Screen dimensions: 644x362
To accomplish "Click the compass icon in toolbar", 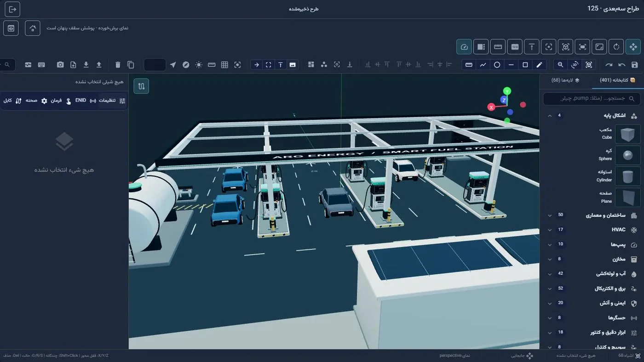I will (186, 65).
